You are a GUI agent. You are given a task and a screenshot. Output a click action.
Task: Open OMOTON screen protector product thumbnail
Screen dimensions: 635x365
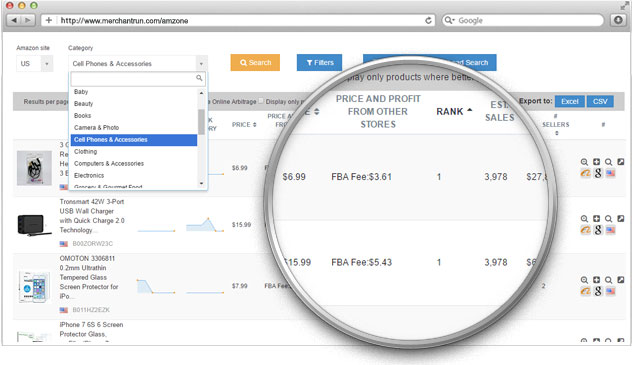[34, 286]
